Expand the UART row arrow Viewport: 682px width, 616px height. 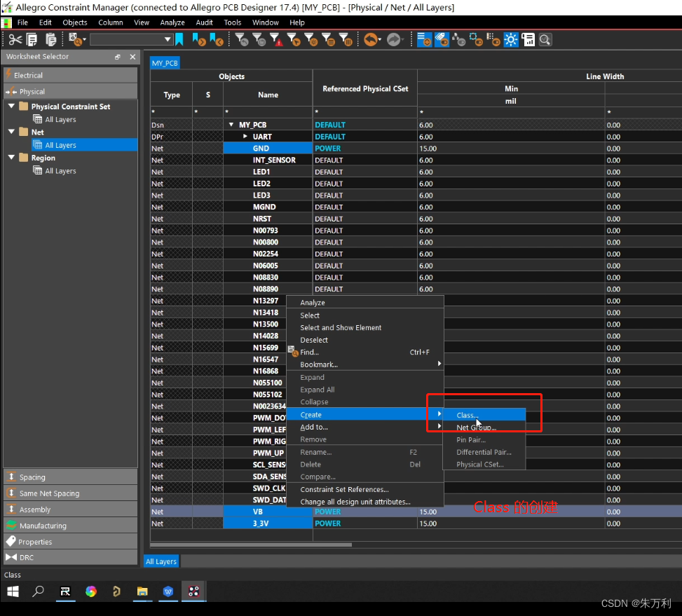245,137
